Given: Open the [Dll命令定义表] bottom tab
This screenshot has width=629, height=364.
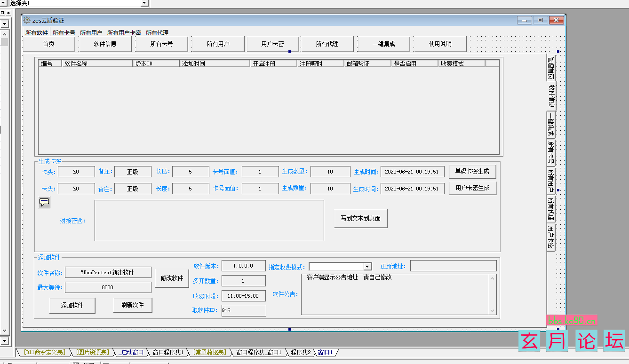Looking at the screenshot, I should [x=45, y=352].
